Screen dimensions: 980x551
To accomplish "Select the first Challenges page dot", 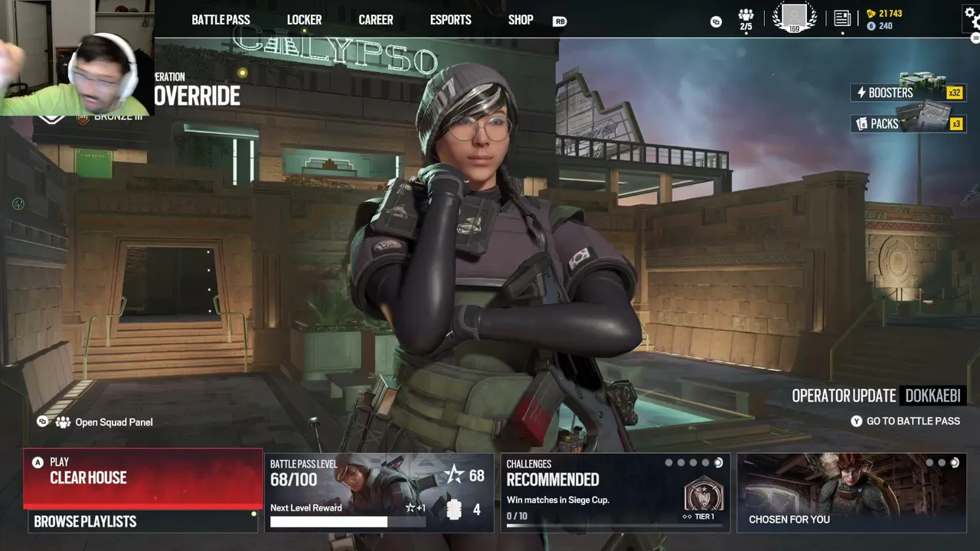I will 669,463.
